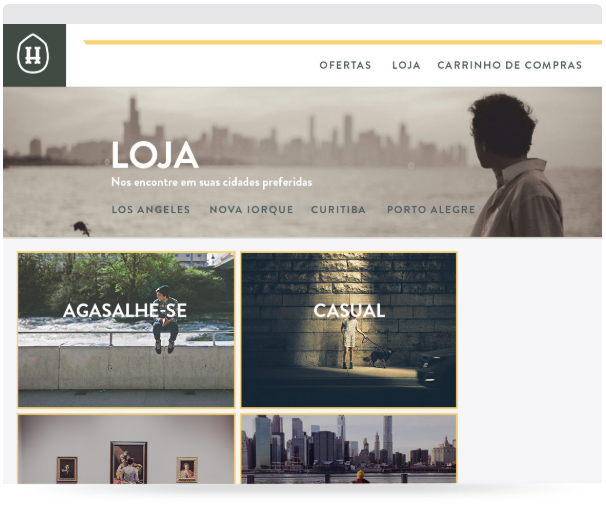Open the CASUAL category label

tap(349, 311)
